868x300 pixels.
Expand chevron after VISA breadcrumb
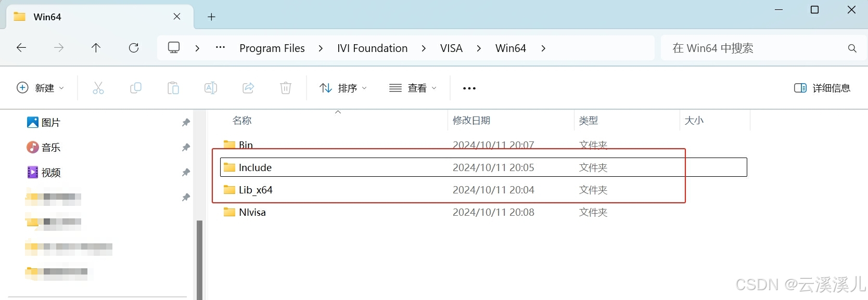[x=479, y=48]
